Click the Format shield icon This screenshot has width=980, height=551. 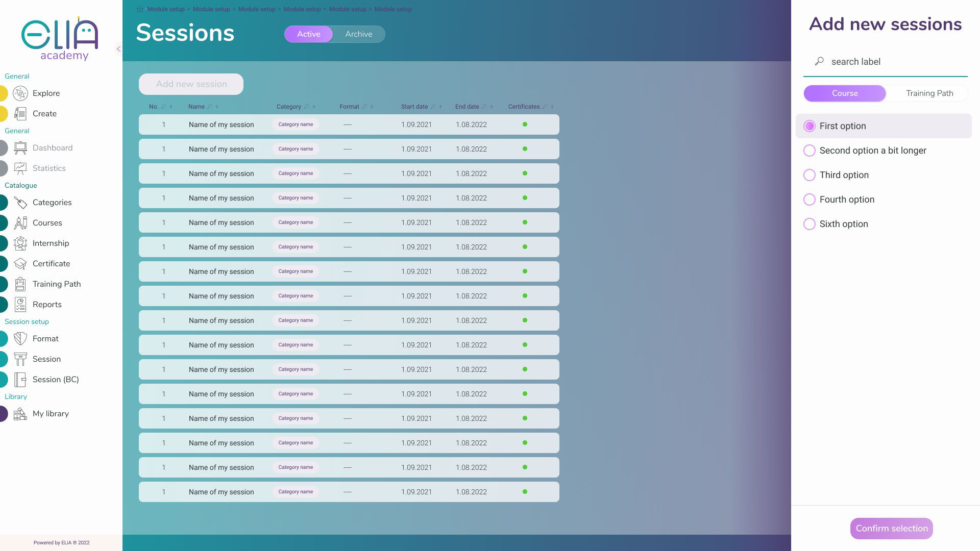[x=20, y=339]
